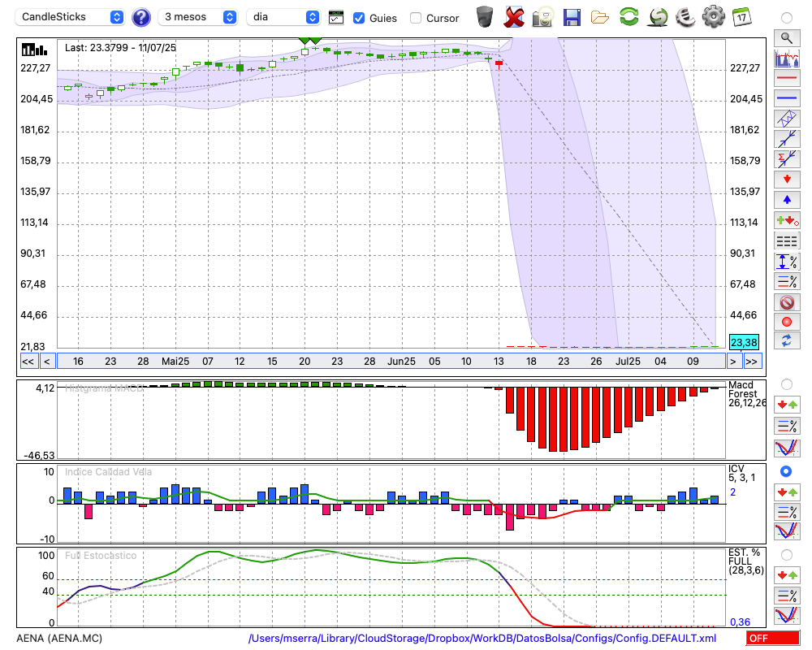Click the Macd panel lines percent button
This screenshot has height=650, width=812.
[x=787, y=426]
